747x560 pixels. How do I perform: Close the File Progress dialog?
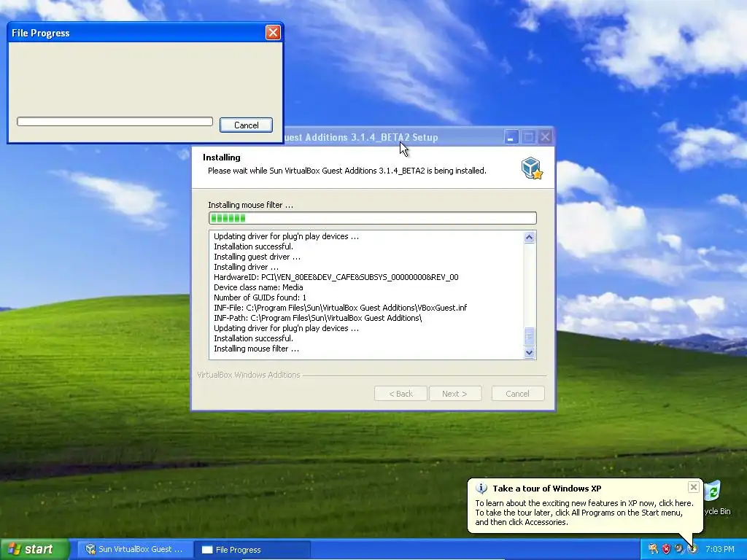(x=273, y=32)
